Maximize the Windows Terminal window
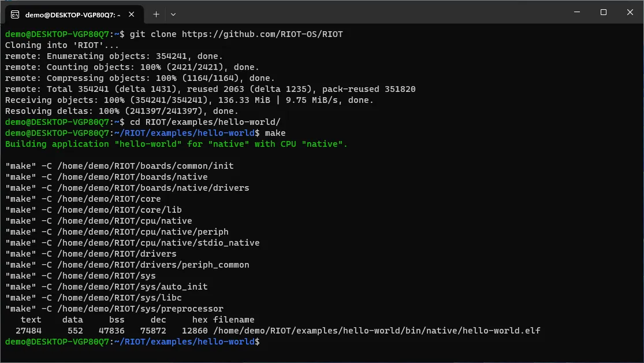The image size is (644, 363). click(602, 12)
